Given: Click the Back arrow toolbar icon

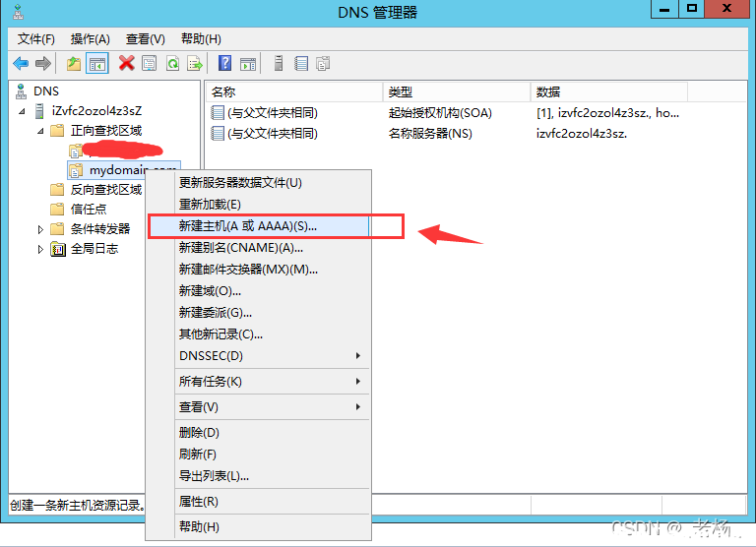Looking at the screenshot, I should click(x=21, y=63).
